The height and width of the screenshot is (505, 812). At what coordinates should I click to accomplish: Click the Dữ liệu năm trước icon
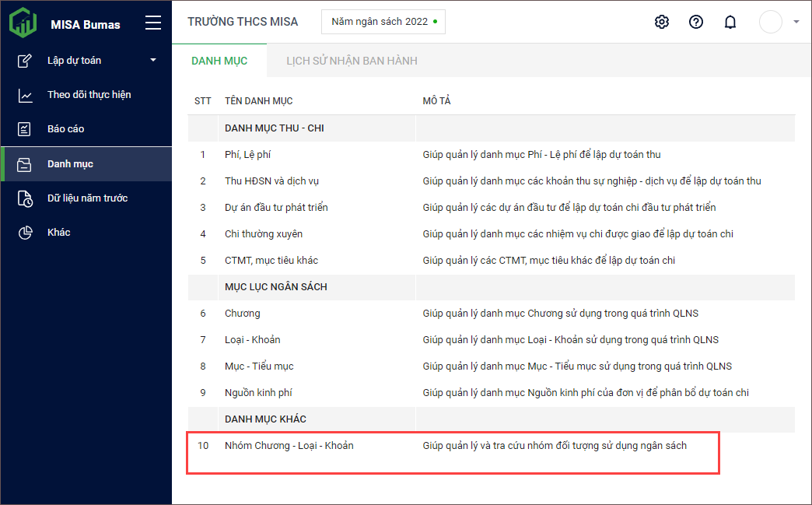[25, 198]
